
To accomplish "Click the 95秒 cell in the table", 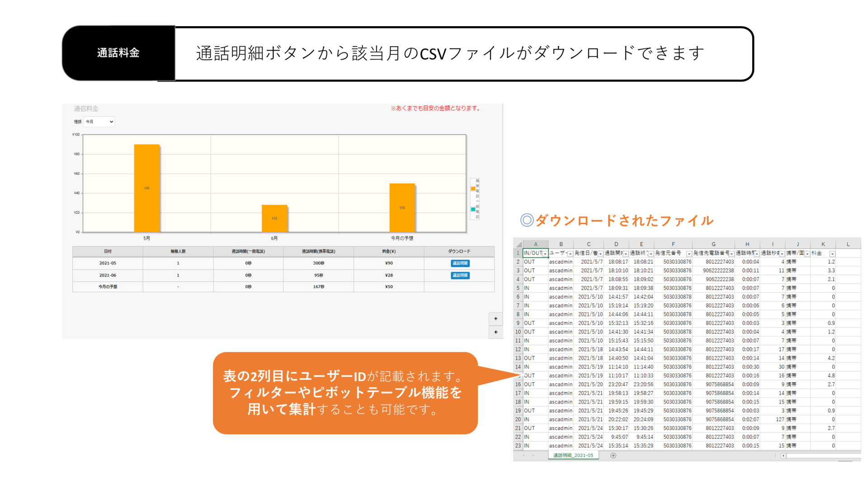I will pos(319,275).
